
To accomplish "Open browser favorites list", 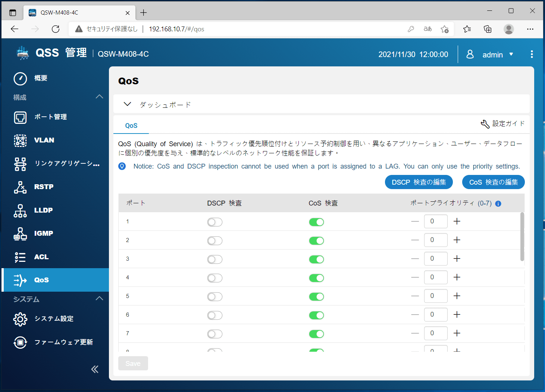I will (467, 29).
